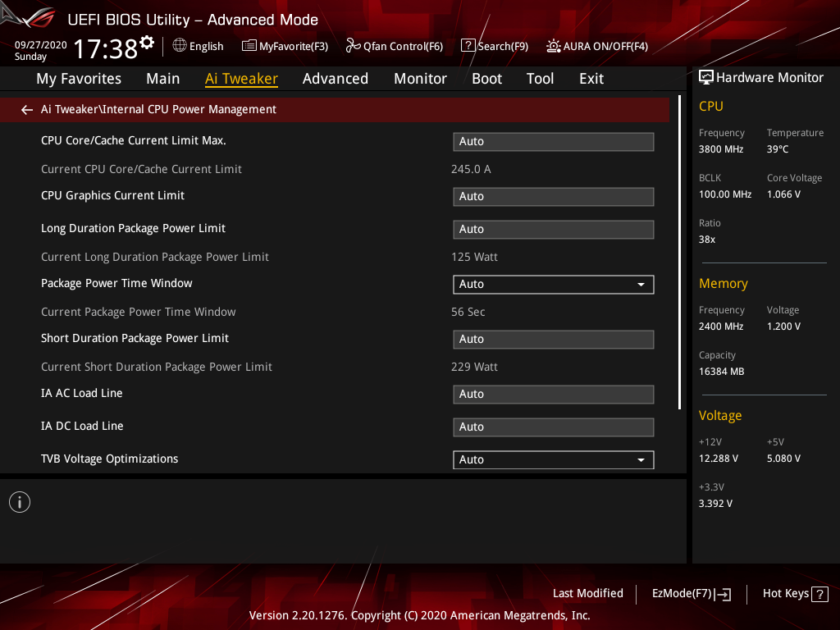
Task: Click the IA AC Load Line field
Action: pyautogui.click(x=554, y=395)
